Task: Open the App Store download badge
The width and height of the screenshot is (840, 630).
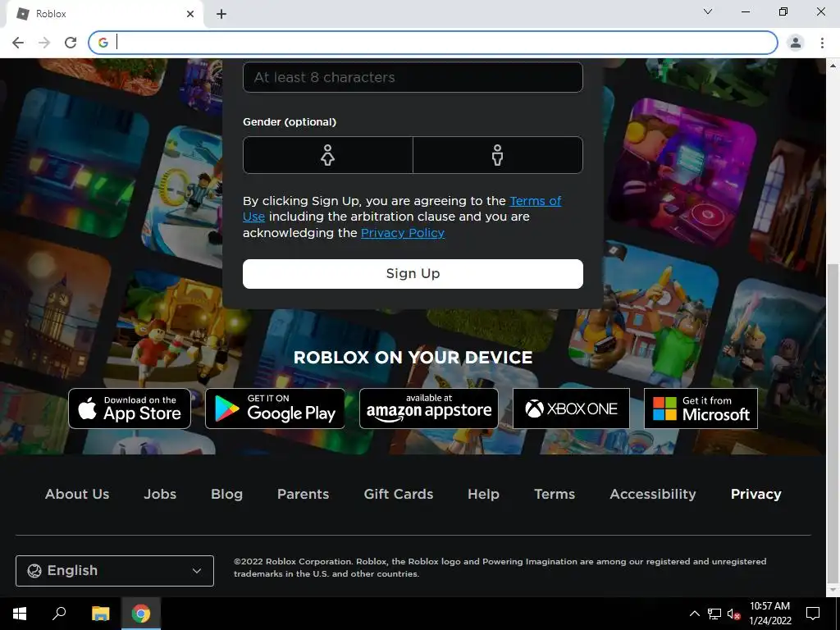Action: coord(130,409)
